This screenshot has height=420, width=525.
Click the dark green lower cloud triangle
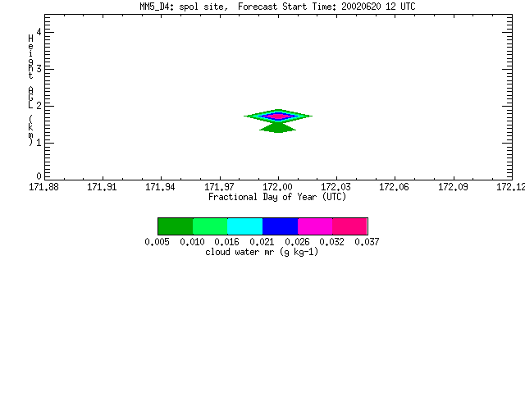[278, 128]
